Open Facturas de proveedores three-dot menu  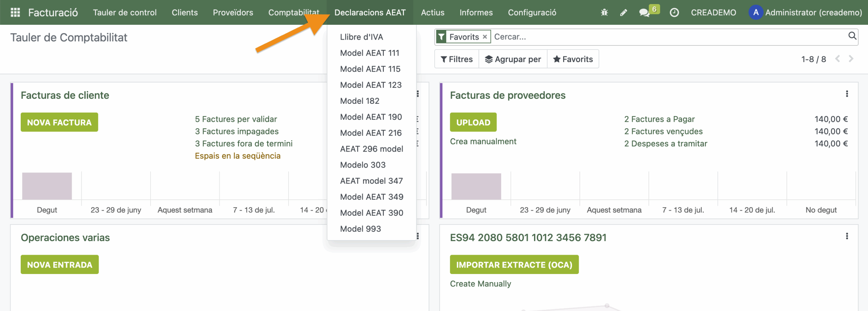coord(847,94)
